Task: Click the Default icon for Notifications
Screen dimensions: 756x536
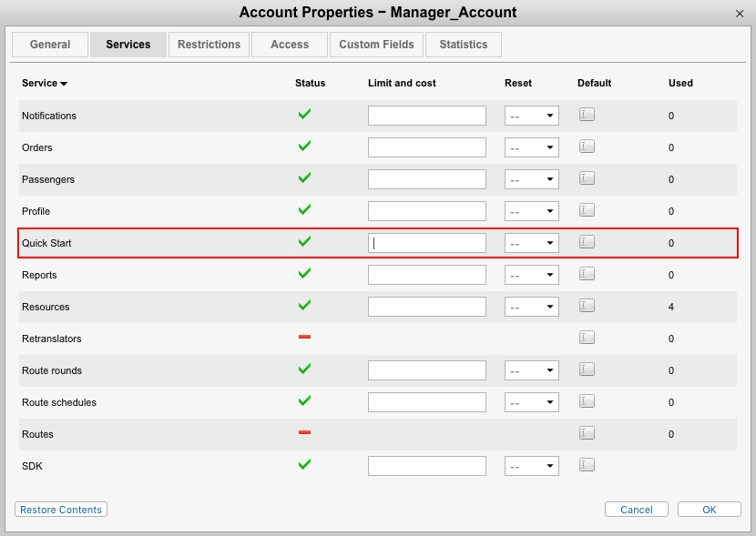Action: [587, 115]
